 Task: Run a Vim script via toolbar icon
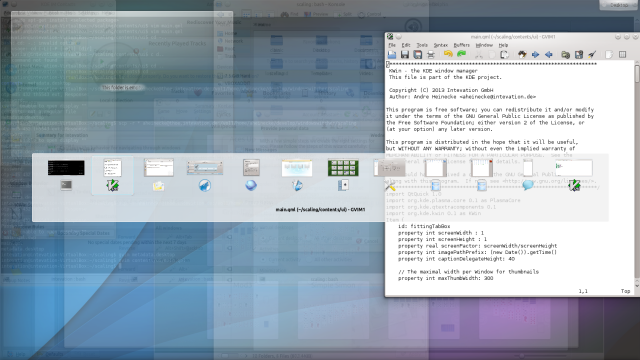(x=592, y=54)
